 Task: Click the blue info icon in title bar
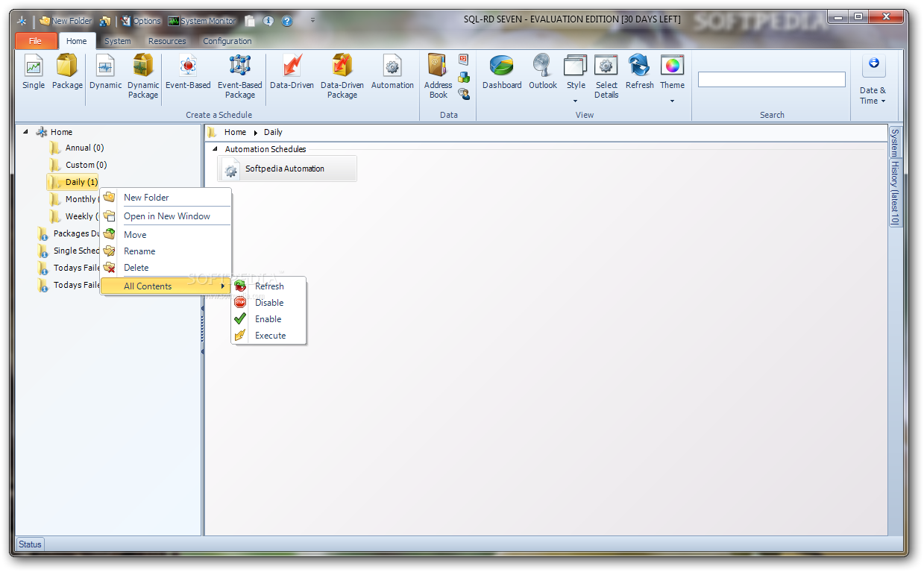pos(268,21)
